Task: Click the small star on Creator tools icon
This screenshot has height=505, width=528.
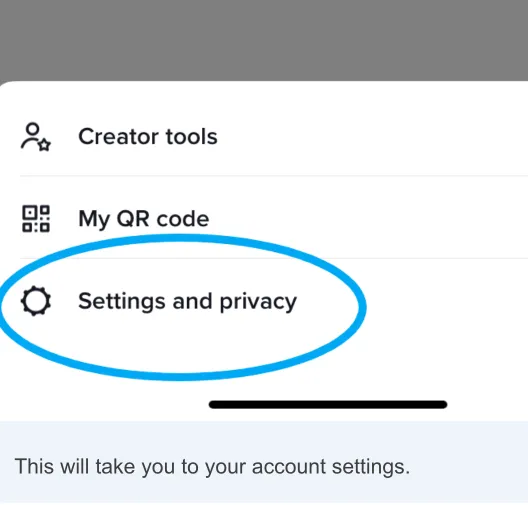Action: (x=44, y=145)
